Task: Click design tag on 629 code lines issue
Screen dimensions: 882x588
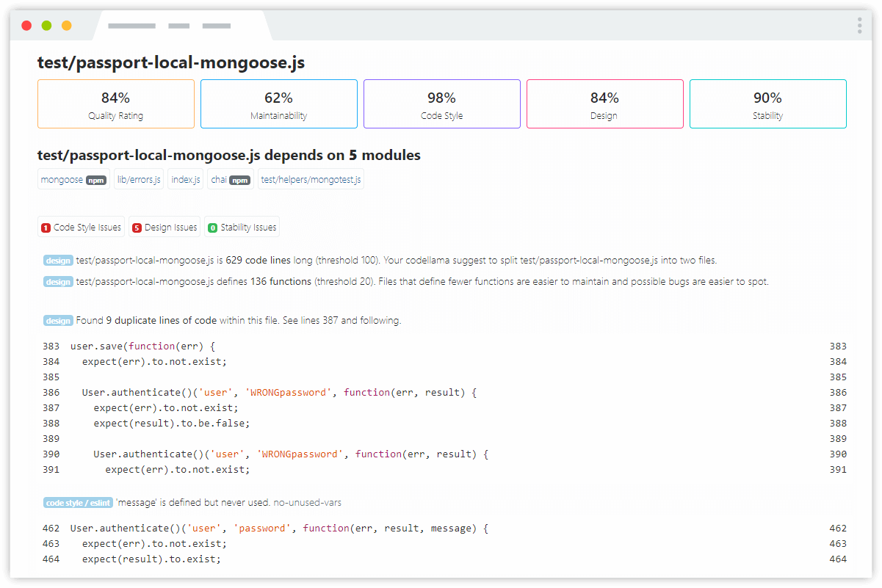Action: [x=58, y=261]
